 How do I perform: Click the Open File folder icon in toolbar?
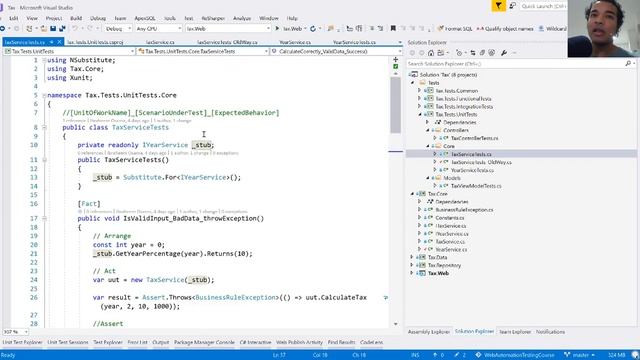click(43, 29)
